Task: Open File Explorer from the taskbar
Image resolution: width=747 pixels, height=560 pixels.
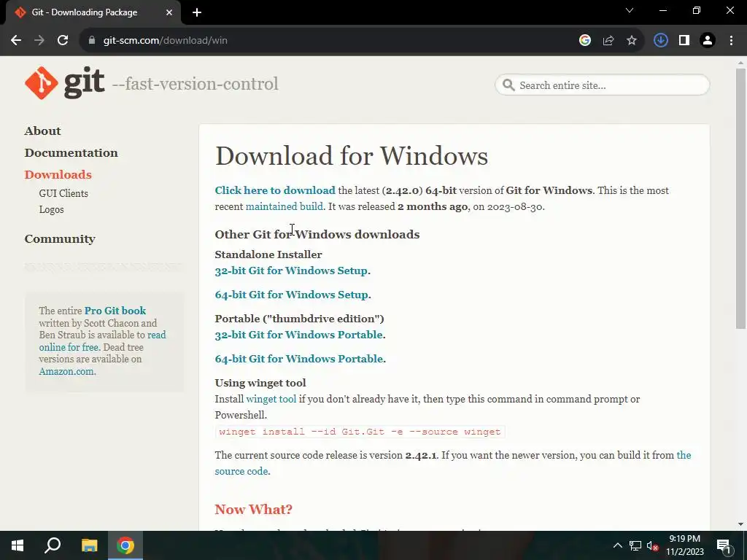Action: click(89, 545)
